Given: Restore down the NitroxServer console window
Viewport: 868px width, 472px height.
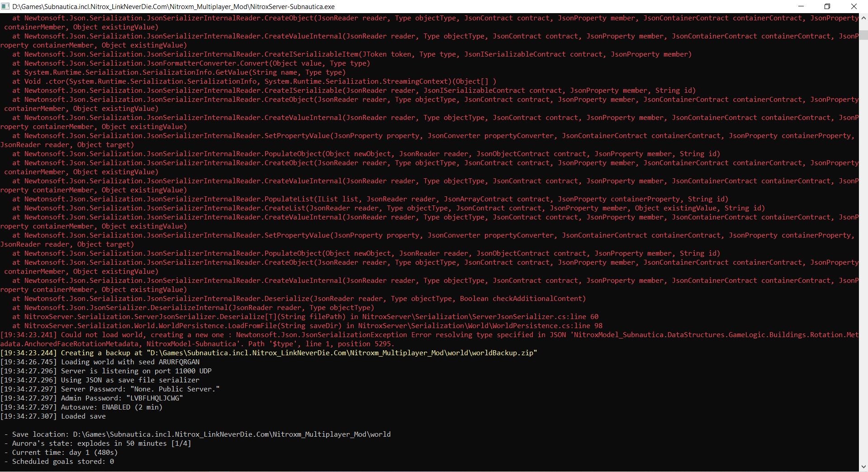Looking at the screenshot, I should click(827, 6).
